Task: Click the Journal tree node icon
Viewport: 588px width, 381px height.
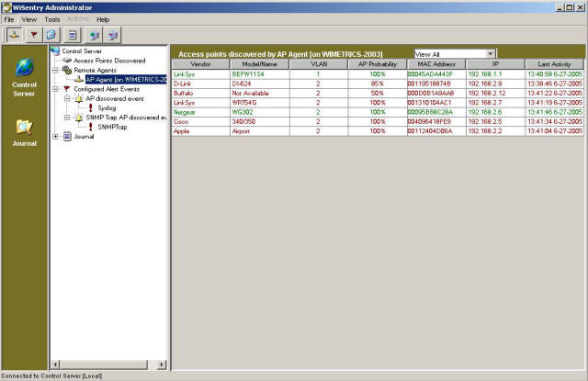Action: pyautogui.click(x=67, y=137)
